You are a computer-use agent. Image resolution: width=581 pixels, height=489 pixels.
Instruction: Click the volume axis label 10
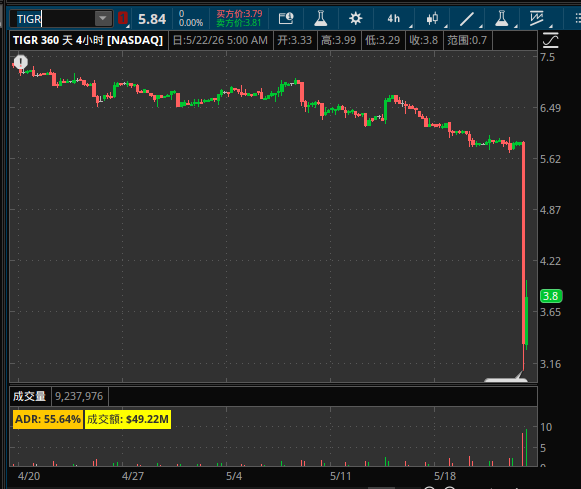coord(546,427)
